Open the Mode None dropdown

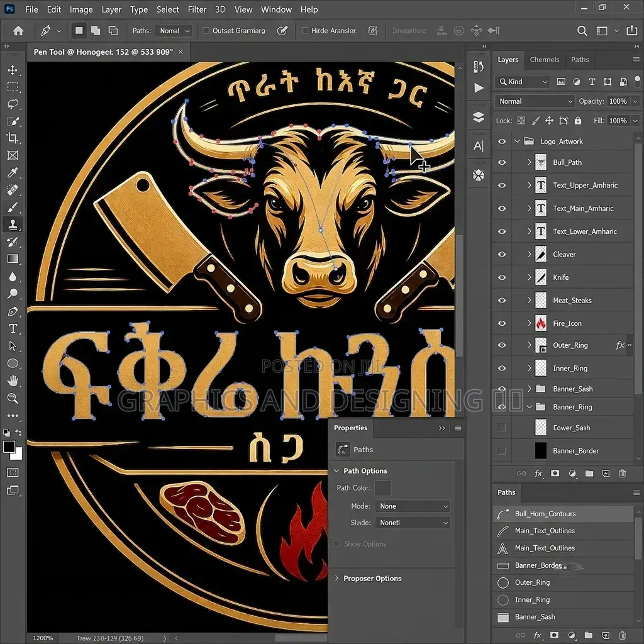pos(413,506)
